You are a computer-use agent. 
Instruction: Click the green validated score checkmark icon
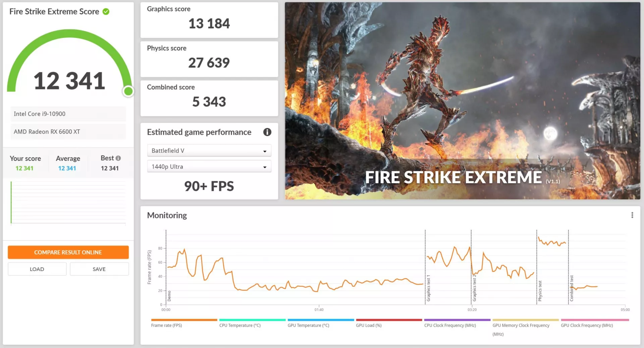point(106,12)
